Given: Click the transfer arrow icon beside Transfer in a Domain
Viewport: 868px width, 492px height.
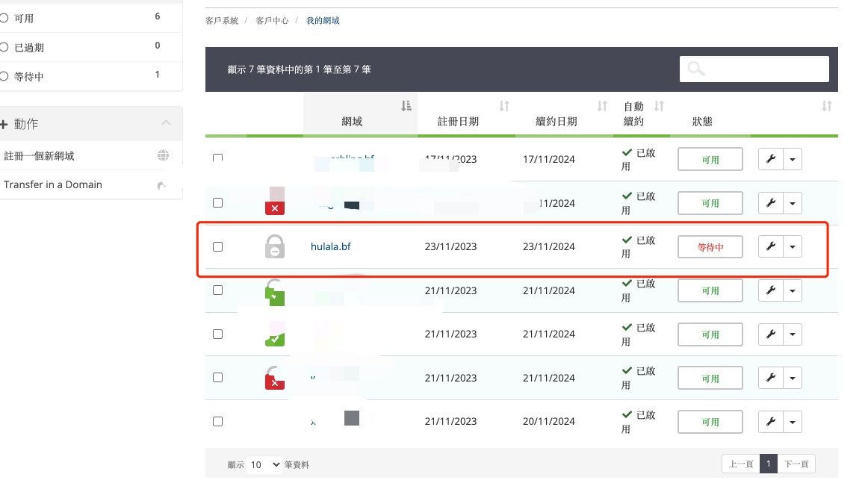Looking at the screenshot, I should tap(161, 185).
